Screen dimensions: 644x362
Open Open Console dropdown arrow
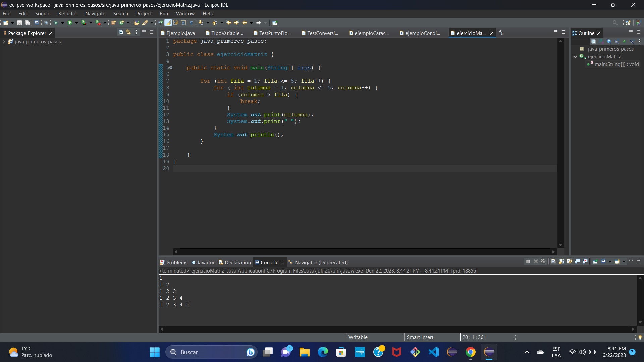click(x=624, y=261)
